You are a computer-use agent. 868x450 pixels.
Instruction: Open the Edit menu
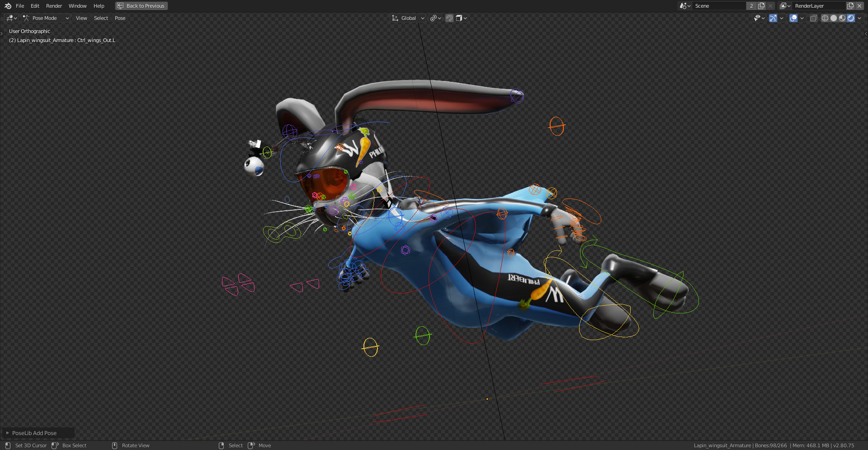(x=35, y=6)
